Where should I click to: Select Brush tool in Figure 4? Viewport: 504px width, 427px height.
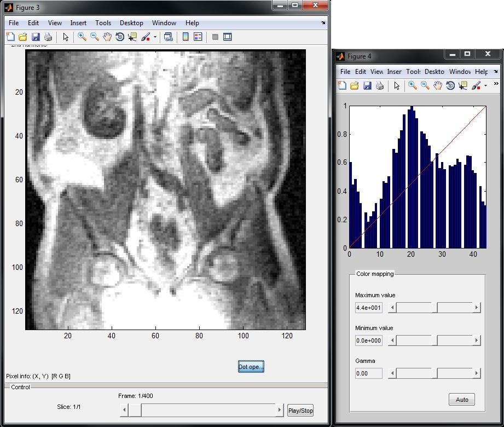point(476,85)
